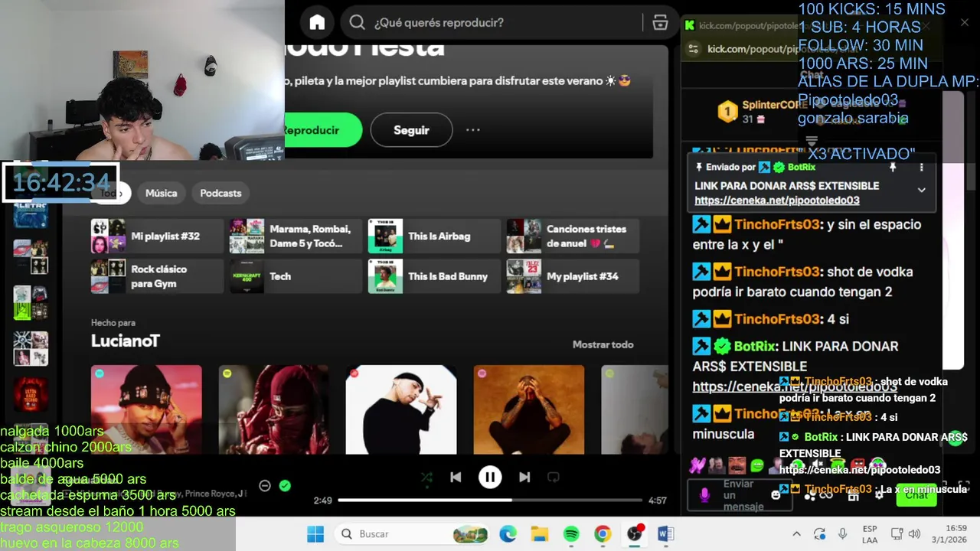Toggle shuffle in Spotify player

(426, 478)
